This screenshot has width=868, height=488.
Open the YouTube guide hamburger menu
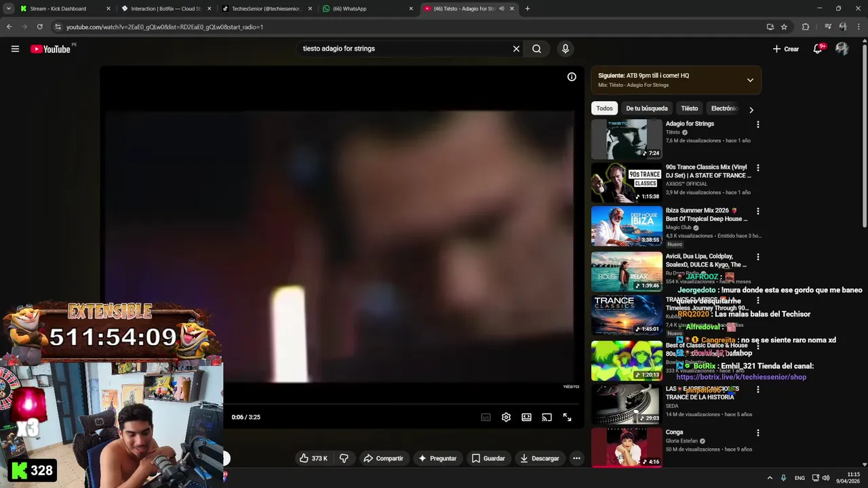(x=15, y=49)
